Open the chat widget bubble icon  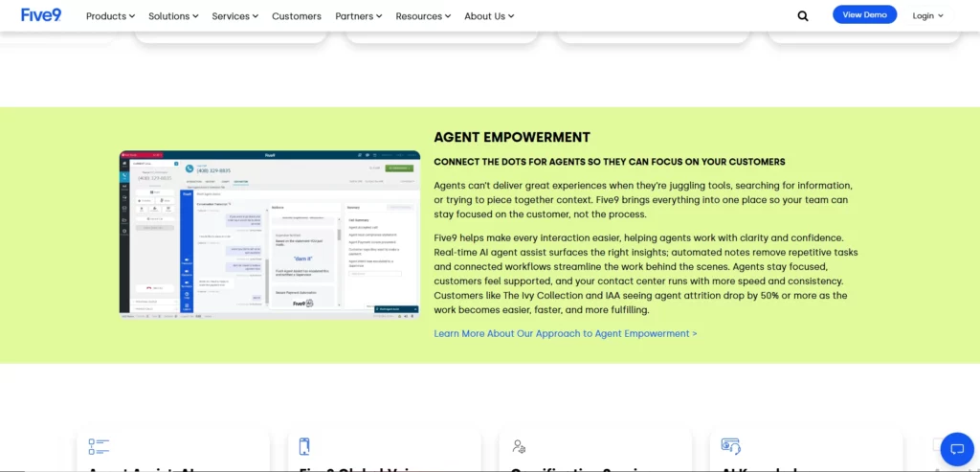tap(957, 449)
